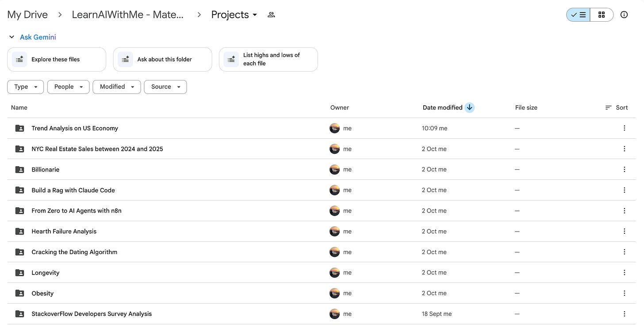The width and height of the screenshot is (644, 331).
Task: Click the File size column header
Action: [x=526, y=107]
